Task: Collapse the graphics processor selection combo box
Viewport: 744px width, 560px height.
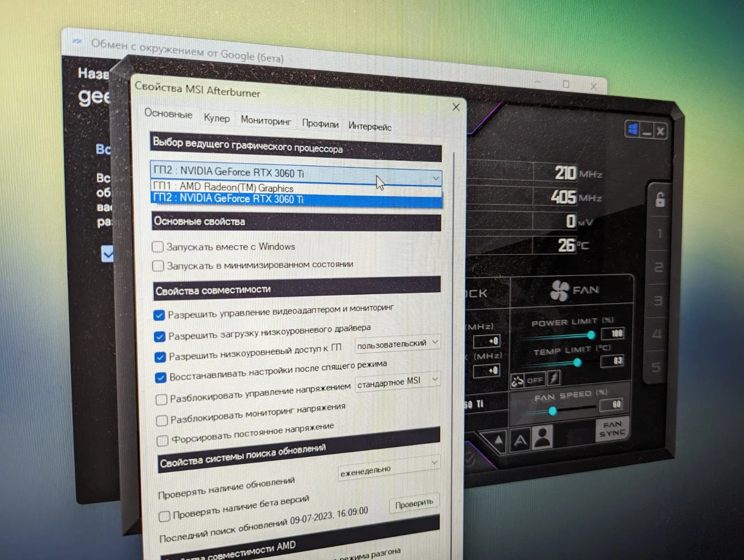Action: (x=435, y=178)
